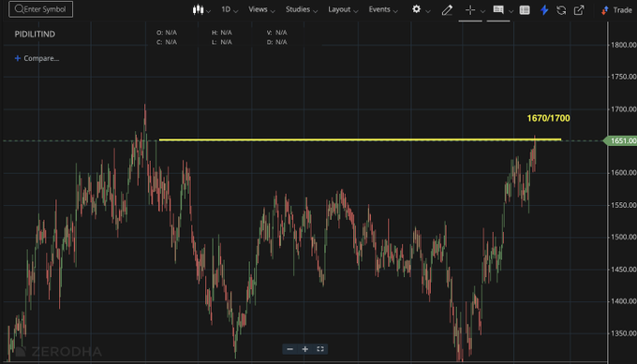The height and width of the screenshot is (364, 637).
Task: Open the Layout menu
Action: pyautogui.click(x=343, y=9)
